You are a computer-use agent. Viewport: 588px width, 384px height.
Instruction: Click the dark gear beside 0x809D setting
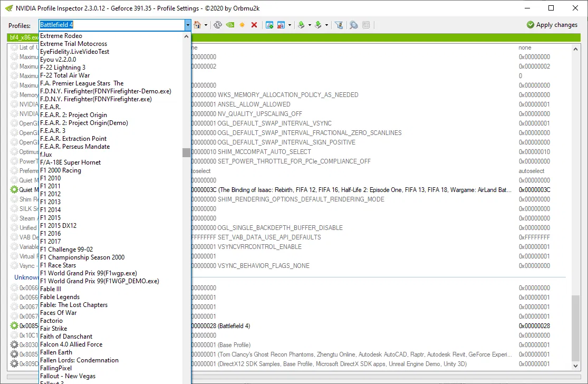coord(14,363)
